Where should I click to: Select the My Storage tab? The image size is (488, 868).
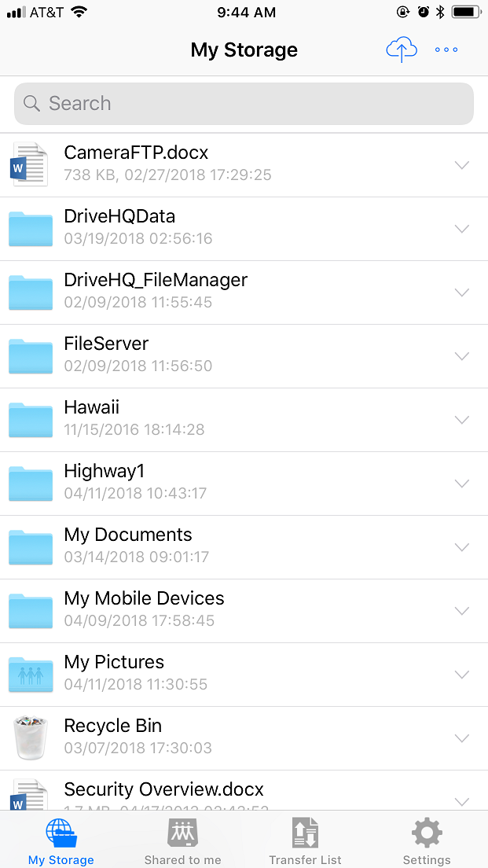tap(61, 840)
